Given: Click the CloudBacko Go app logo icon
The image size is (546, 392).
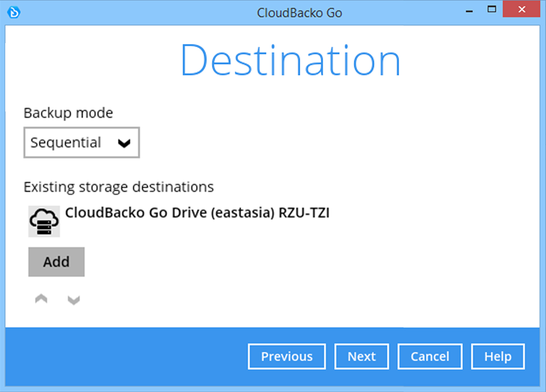Looking at the screenshot, I should tap(14, 12).
